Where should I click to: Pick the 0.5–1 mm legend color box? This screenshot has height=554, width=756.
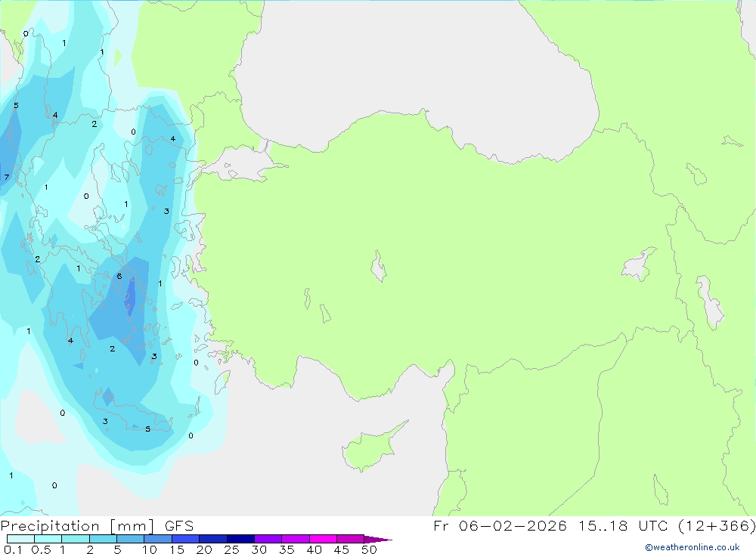pyautogui.click(x=48, y=539)
